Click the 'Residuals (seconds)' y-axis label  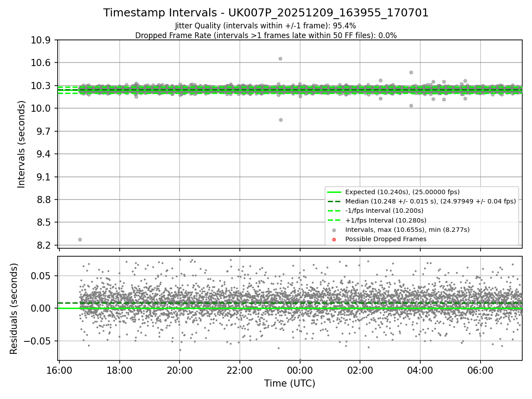coord(14,309)
